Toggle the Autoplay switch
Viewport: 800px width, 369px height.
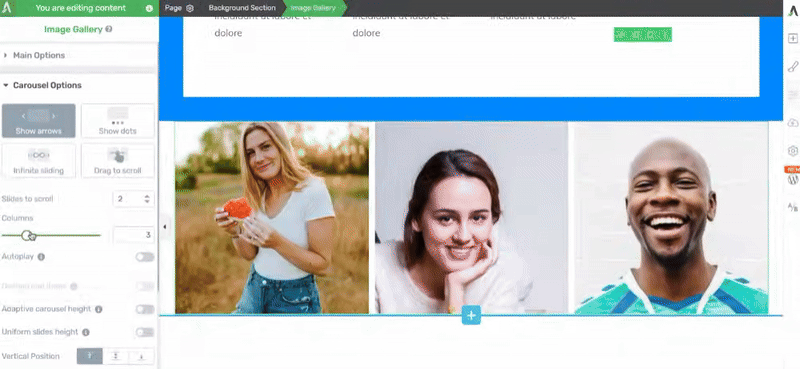point(145,257)
